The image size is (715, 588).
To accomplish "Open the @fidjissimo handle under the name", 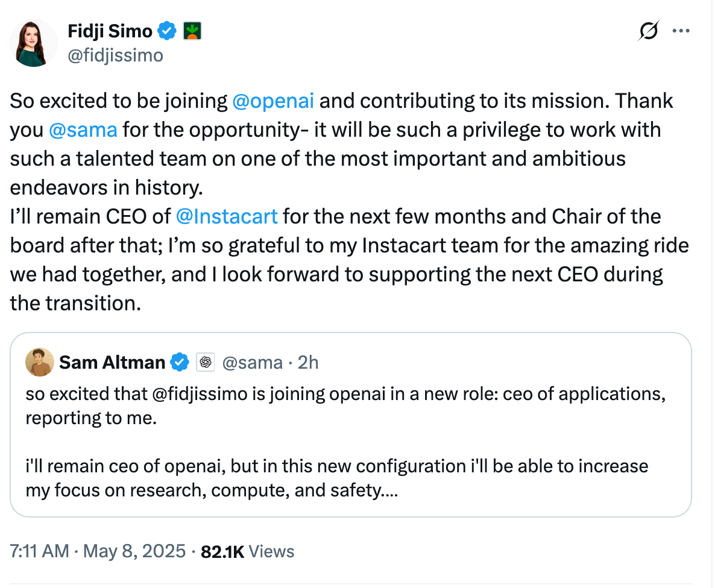I will click(115, 55).
